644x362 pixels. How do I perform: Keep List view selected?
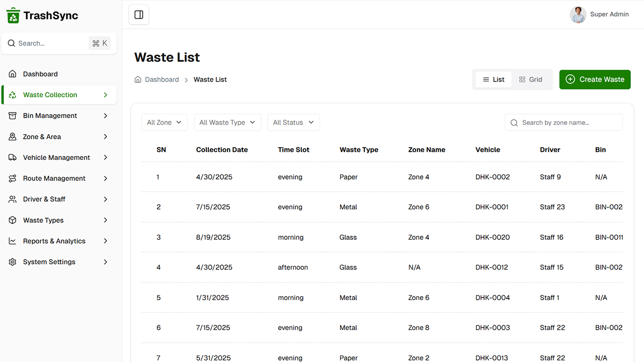click(x=493, y=79)
